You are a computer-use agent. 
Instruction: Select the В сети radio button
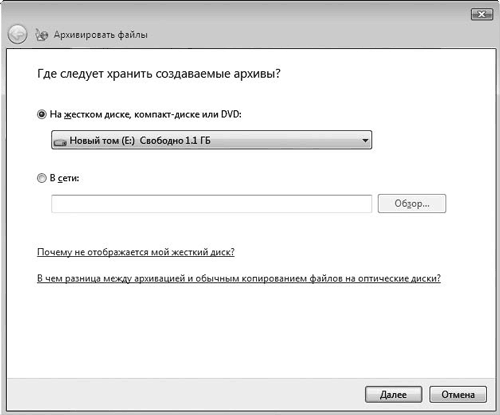coord(42,178)
